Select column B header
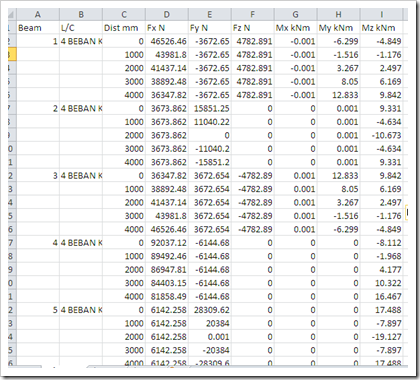Screen dimensions: 420x380 point(81,15)
